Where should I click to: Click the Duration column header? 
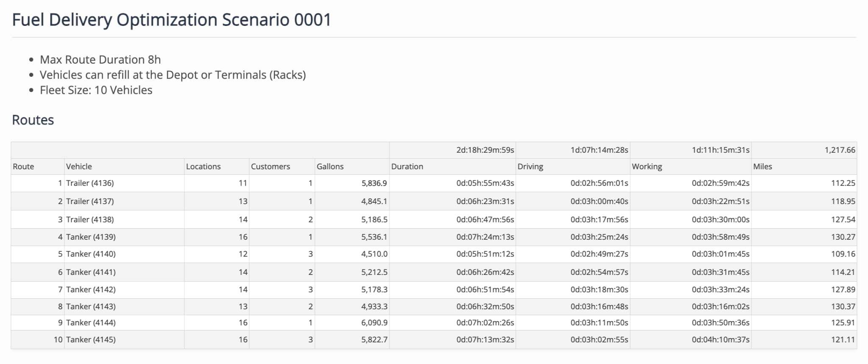coord(407,167)
